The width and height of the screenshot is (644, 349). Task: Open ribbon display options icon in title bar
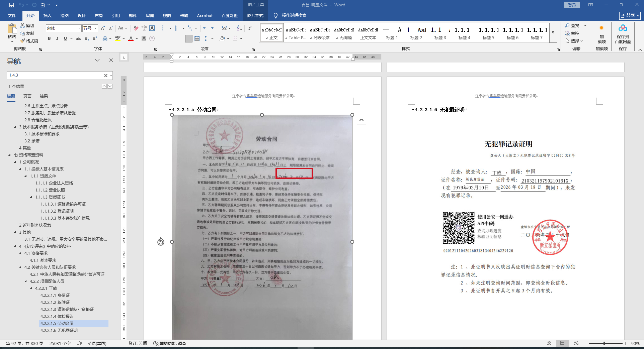tap(590, 5)
